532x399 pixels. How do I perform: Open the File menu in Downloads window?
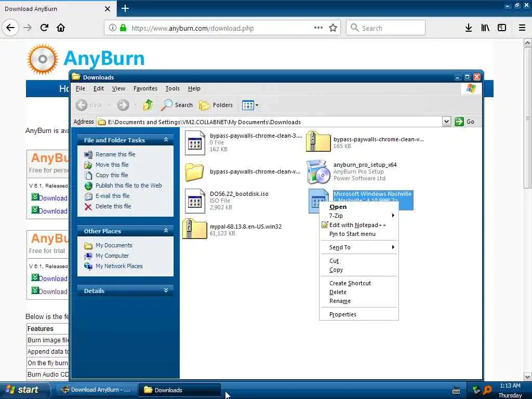click(81, 88)
